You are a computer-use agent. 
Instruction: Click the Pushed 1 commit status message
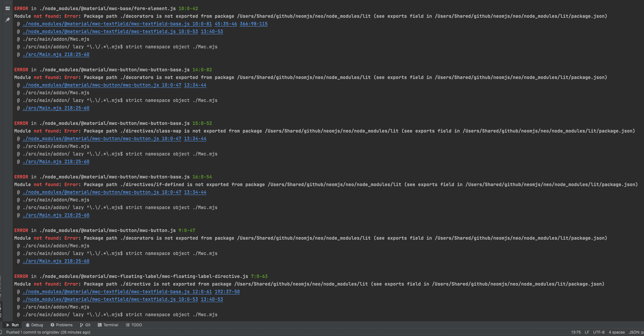(x=48, y=332)
